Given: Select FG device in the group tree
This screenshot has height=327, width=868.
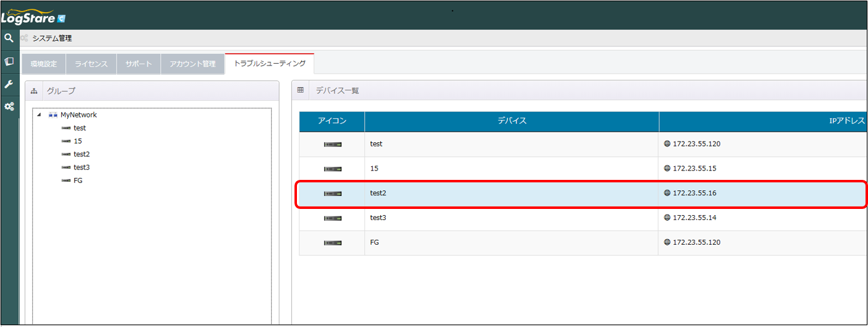Looking at the screenshot, I should pyautogui.click(x=78, y=180).
